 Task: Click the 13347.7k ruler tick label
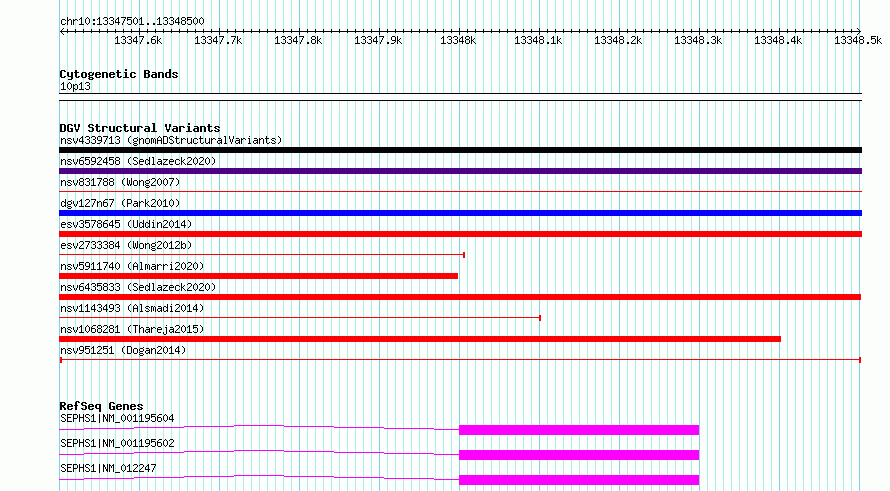pyautogui.click(x=218, y=41)
